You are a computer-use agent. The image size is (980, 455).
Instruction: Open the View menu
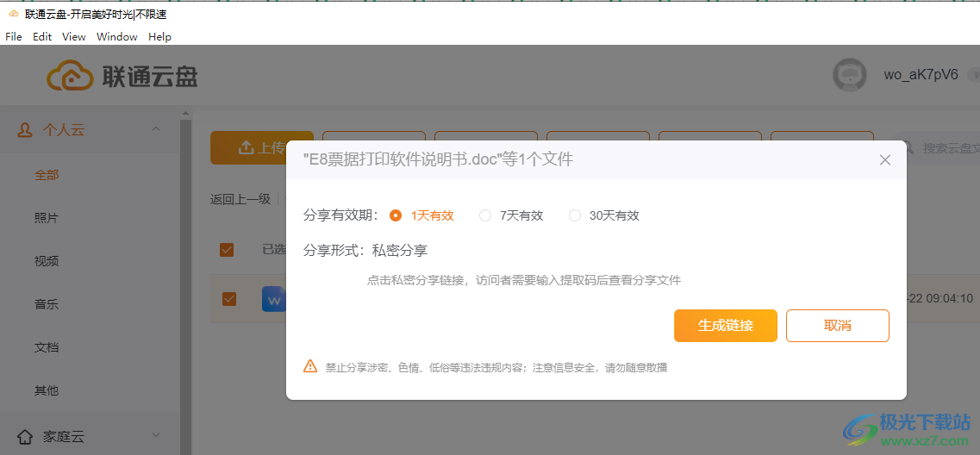point(74,37)
